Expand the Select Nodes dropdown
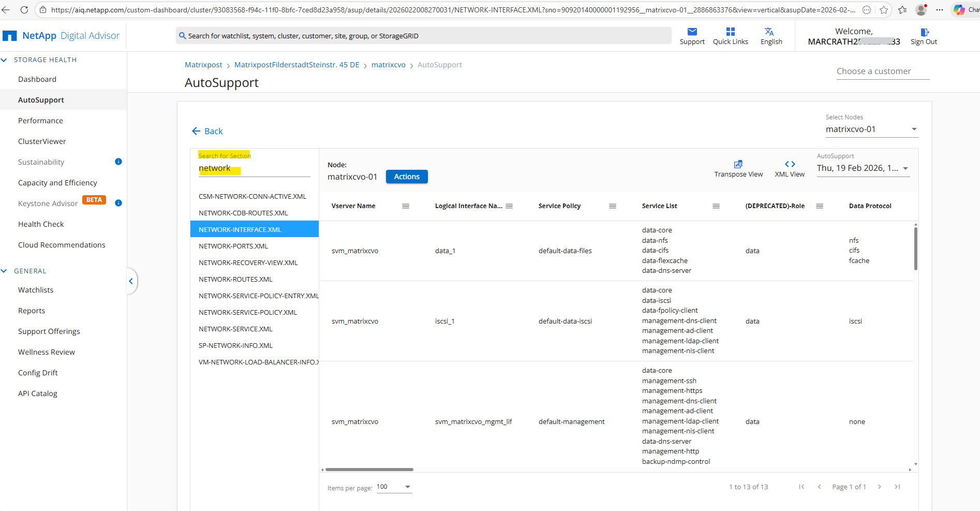This screenshot has width=980, height=511. click(x=914, y=129)
